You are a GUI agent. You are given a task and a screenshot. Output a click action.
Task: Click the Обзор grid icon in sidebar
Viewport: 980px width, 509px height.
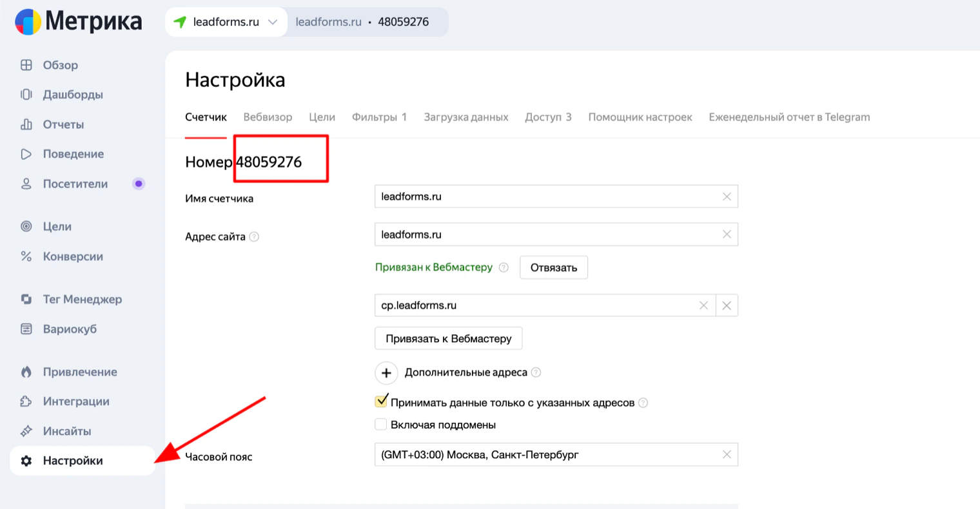click(26, 65)
